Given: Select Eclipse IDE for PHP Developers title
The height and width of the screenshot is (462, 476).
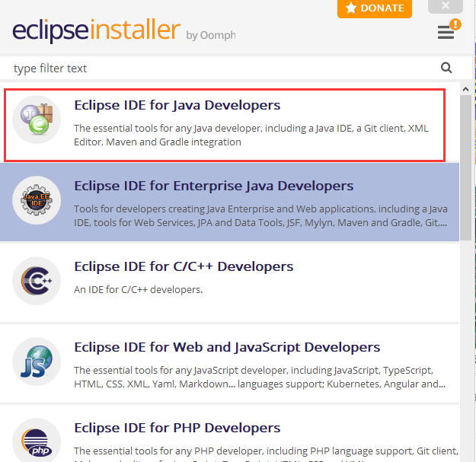Looking at the screenshot, I should click(177, 428).
